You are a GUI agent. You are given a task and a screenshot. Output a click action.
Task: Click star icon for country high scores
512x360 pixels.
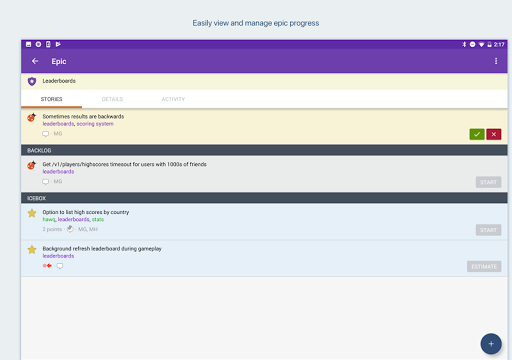click(x=32, y=213)
